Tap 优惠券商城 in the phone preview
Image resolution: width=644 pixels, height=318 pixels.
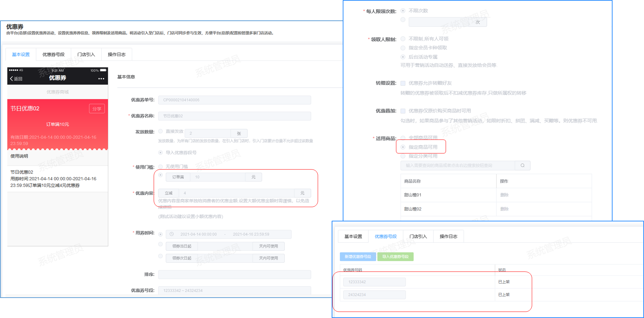pyautogui.click(x=58, y=92)
